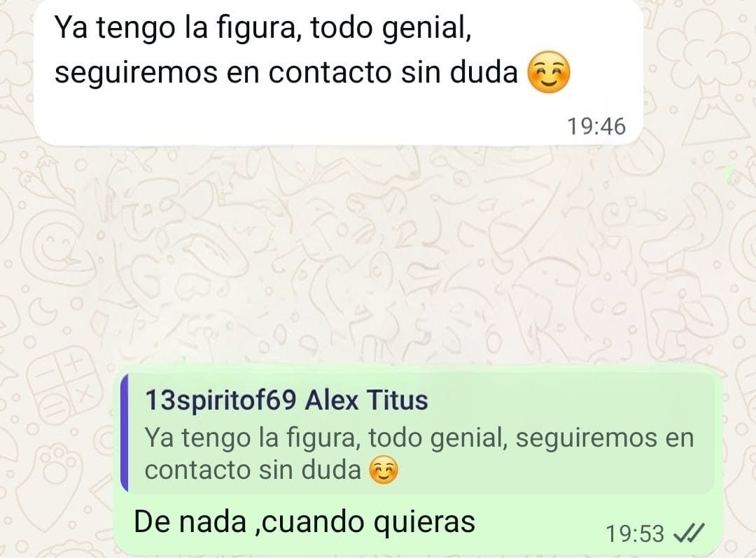Image resolution: width=756 pixels, height=558 pixels.
Task: Tap the smiling emoji inside the quoted reply
Action: (384, 470)
